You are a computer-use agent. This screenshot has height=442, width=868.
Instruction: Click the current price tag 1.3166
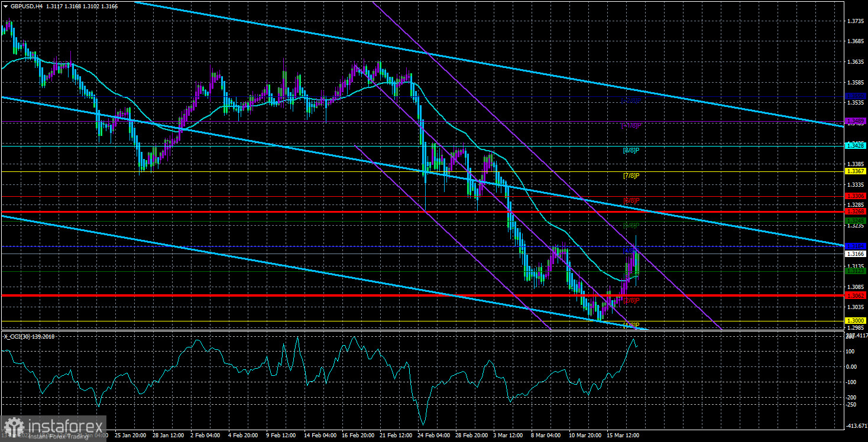(x=856, y=253)
